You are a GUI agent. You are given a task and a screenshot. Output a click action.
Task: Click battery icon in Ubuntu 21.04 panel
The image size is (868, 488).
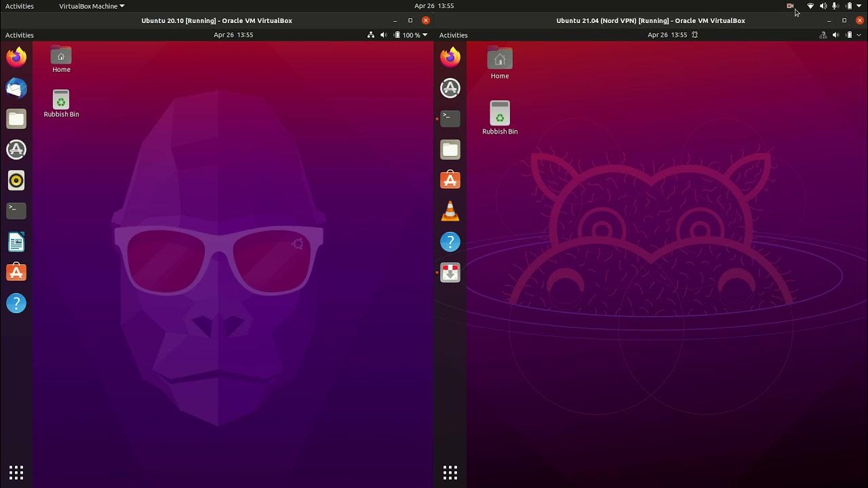[x=848, y=35]
